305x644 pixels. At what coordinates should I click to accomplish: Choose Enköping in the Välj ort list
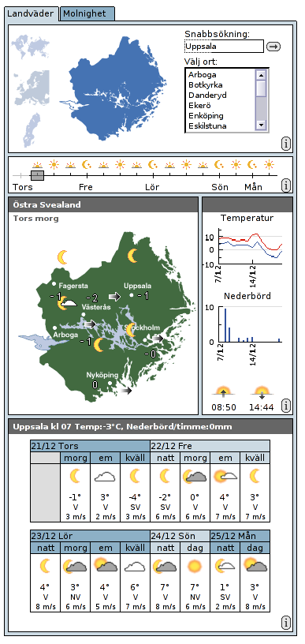206,116
